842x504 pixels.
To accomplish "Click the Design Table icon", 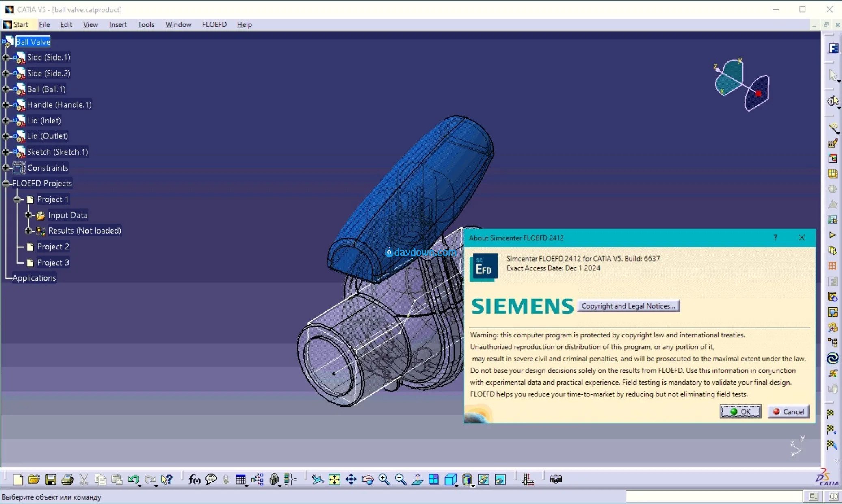I will coord(240,480).
